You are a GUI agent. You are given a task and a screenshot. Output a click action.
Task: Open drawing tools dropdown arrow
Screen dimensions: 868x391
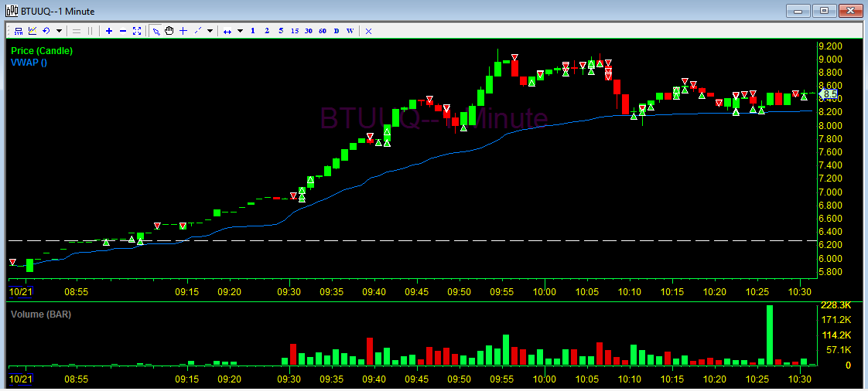click(210, 31)
